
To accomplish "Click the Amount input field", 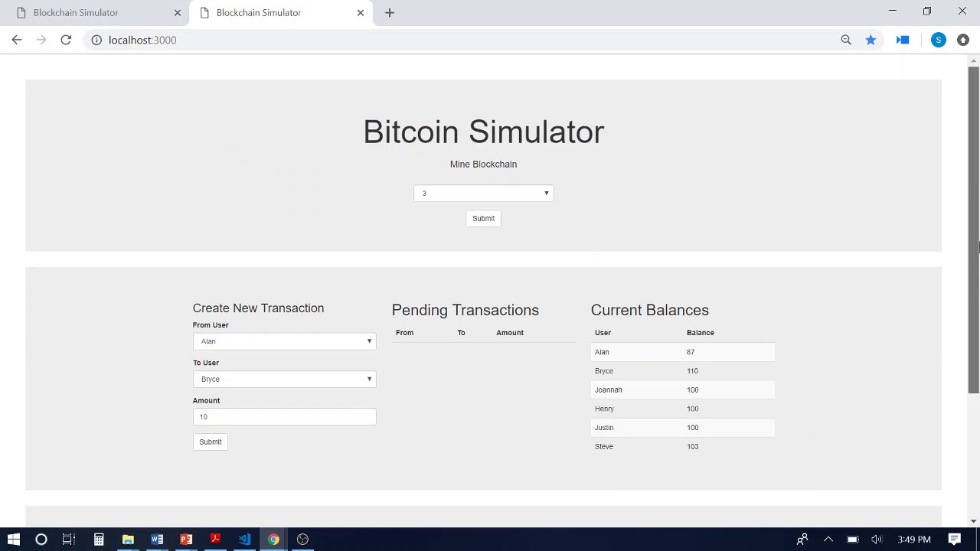I will click(x=284, y=416).
